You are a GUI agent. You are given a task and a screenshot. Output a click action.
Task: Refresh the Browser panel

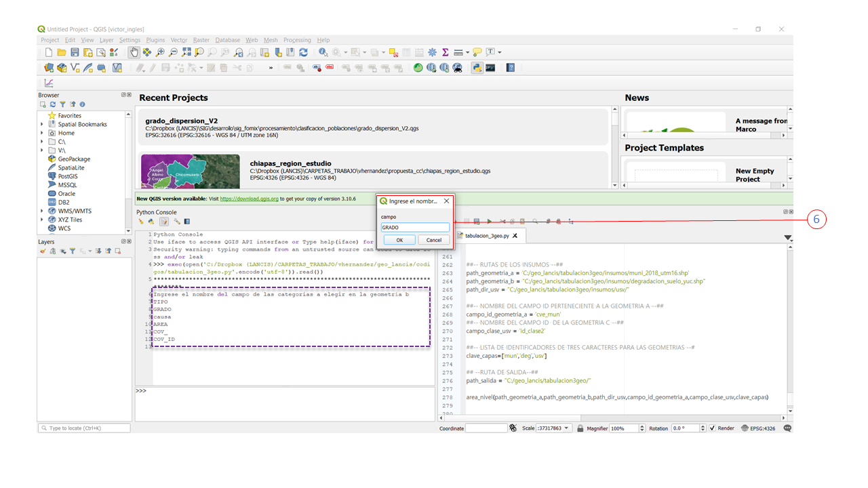coord(52,104)
